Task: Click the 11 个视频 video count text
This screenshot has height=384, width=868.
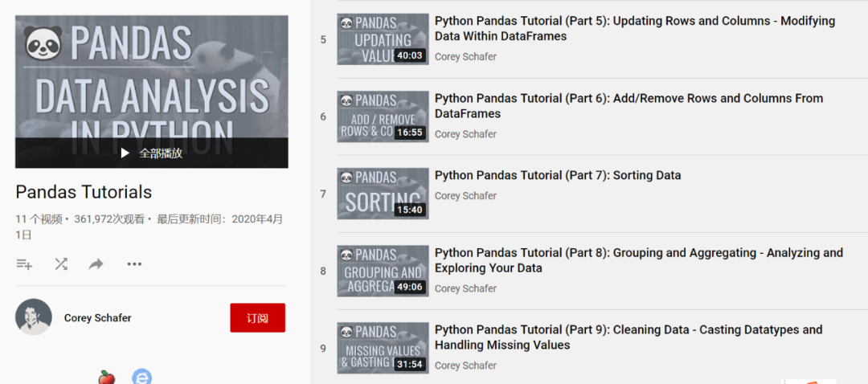Action: coord(39,219)
